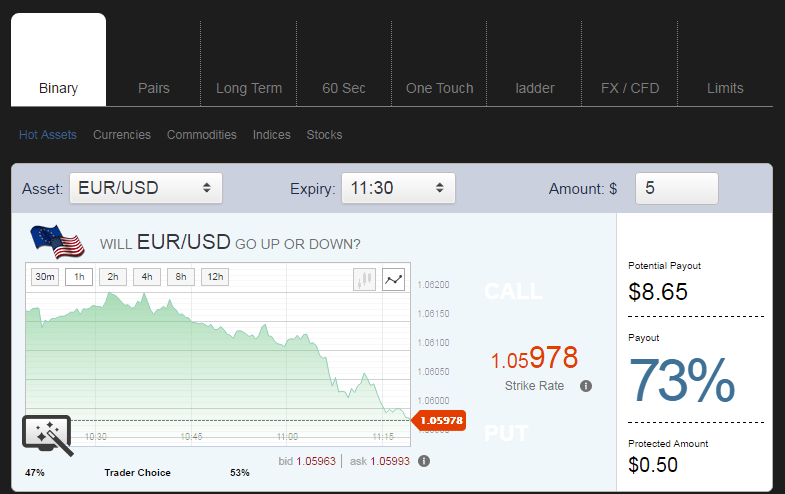The image size is (785, 494).
Task: Select the 12h chart timeframe
Action: (215, 277)
